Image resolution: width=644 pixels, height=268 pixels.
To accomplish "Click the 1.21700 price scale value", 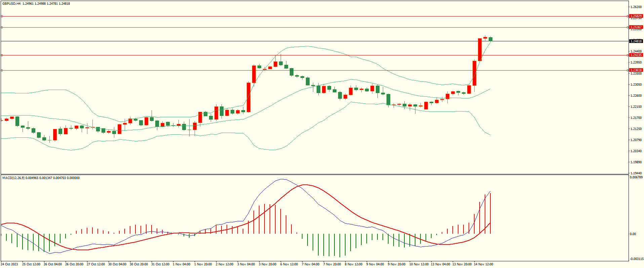I will tap(636, 118).
